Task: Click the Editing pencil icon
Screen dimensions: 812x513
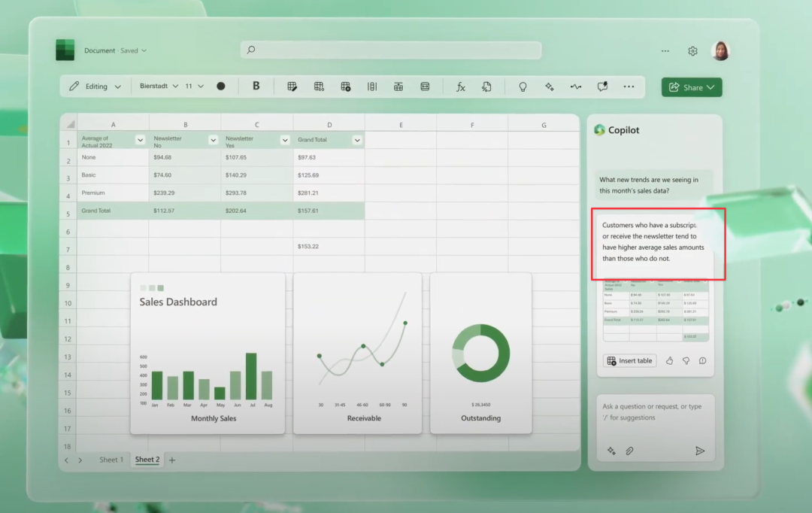Action: click(x=74, y=86)
